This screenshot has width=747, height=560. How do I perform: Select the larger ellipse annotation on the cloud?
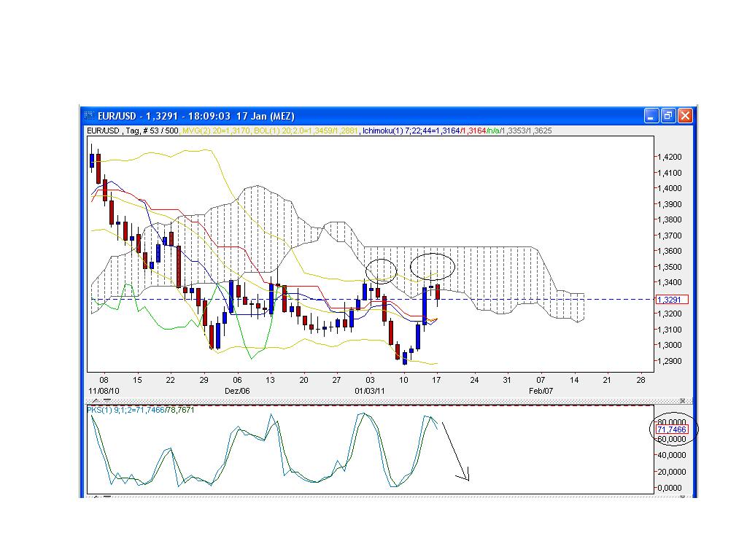pyautogui.click(x=434, y=266)
